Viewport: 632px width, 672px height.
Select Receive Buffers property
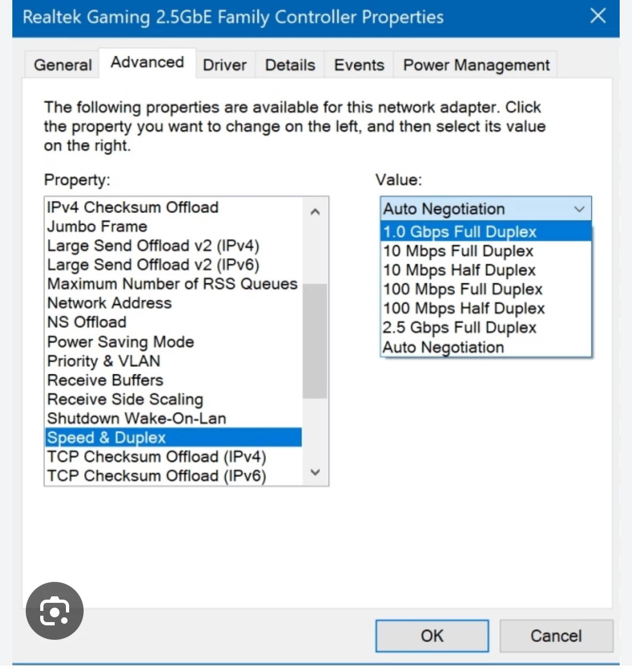click(174, 380)
